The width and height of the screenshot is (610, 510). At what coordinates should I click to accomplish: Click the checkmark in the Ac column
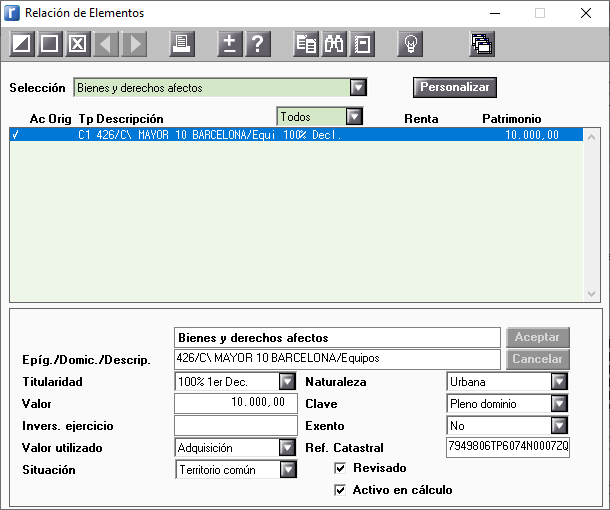point(15,135)
